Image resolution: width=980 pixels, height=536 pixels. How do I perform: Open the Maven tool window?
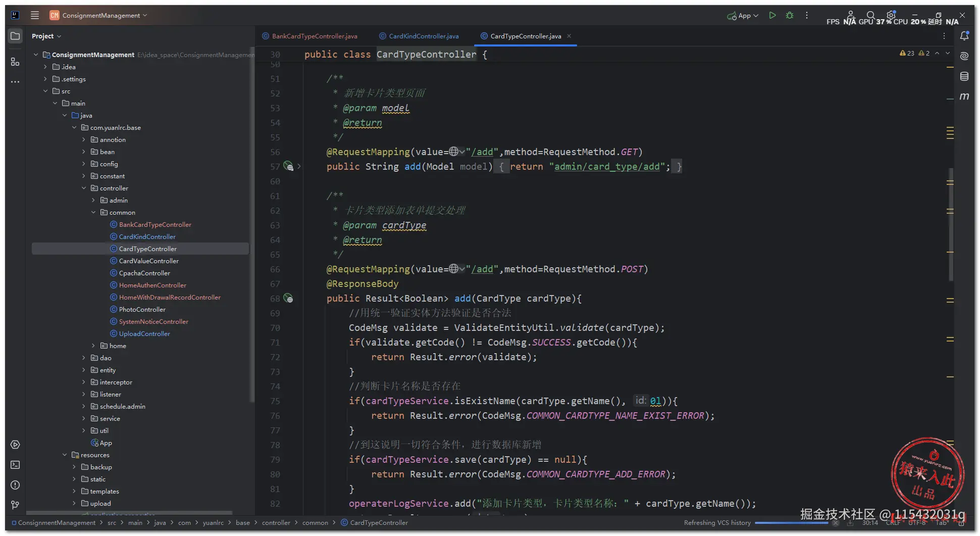(964, 96)
